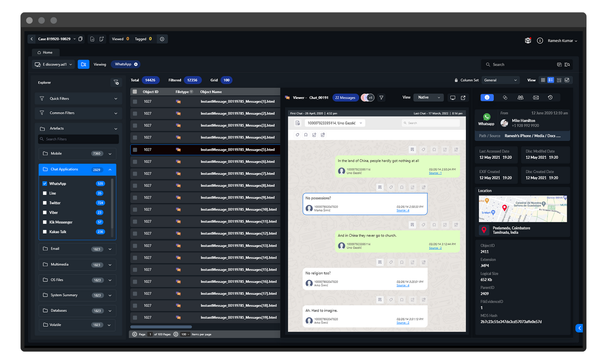Expand the Quick Filters section
607x364 pixels.
[x=78, y=99]
